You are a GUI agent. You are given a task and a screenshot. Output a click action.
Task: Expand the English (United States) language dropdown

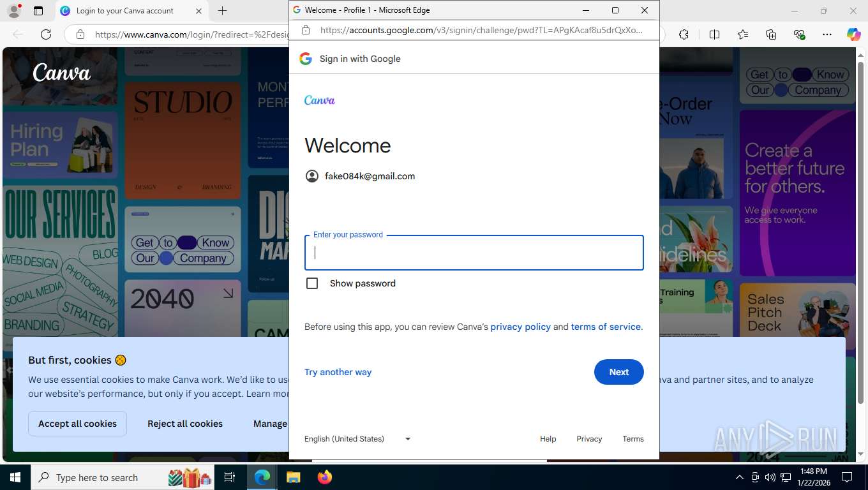(x=357, y=439)
